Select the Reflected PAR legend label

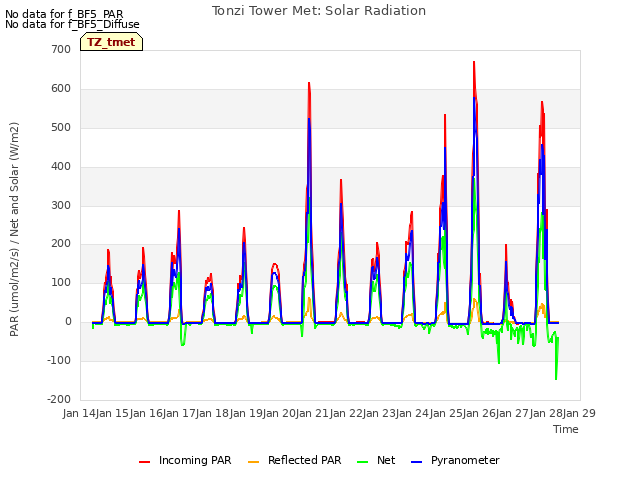tap(304, 460)
